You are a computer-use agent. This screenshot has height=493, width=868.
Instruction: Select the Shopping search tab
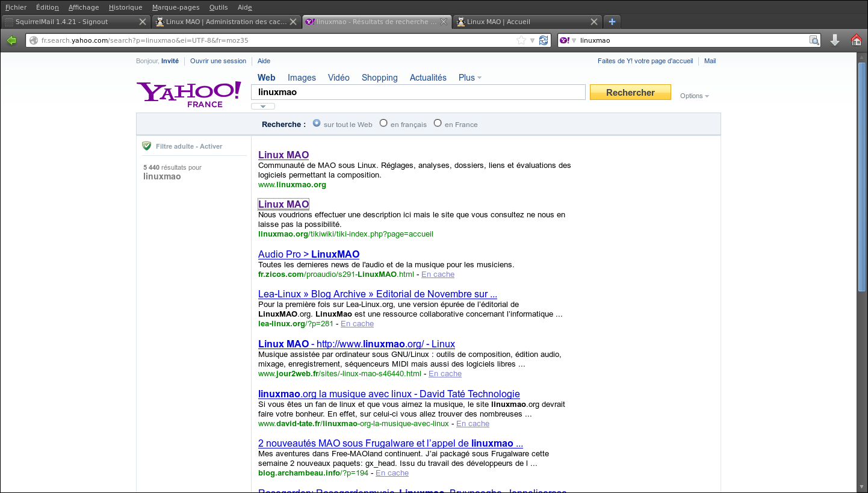click(380, 78)
